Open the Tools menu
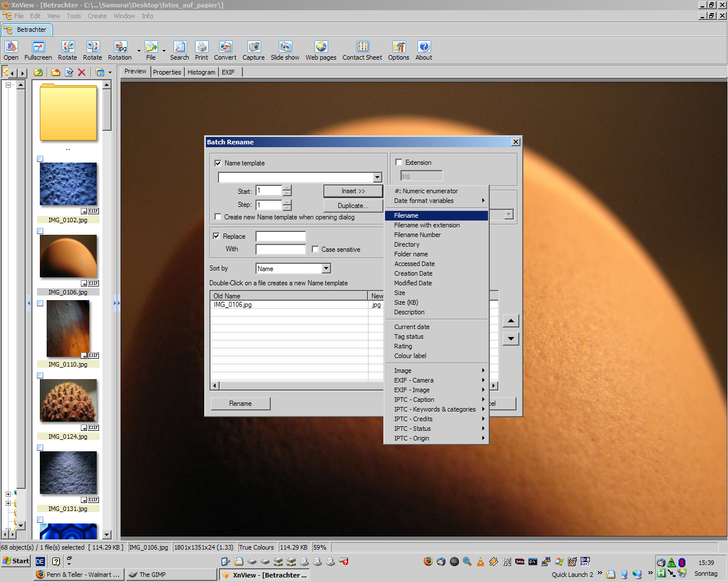728x582 pixels. [x=74, y=16]
